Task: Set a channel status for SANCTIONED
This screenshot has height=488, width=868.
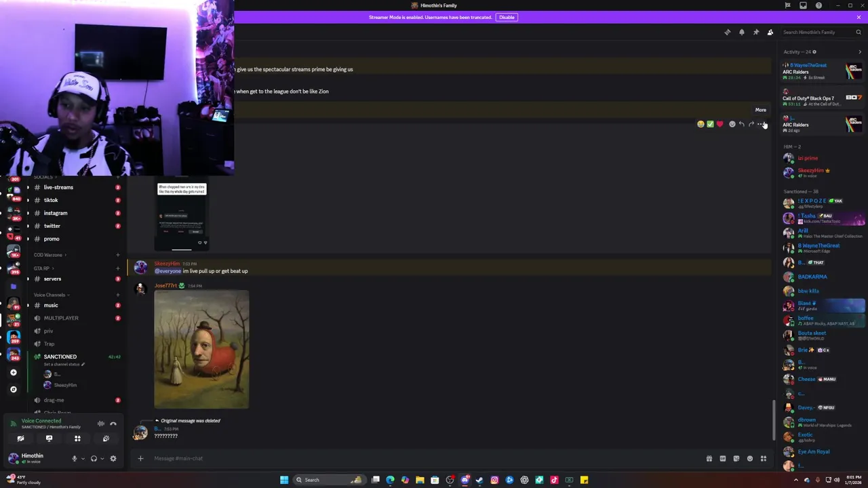Action: point(64,365)
